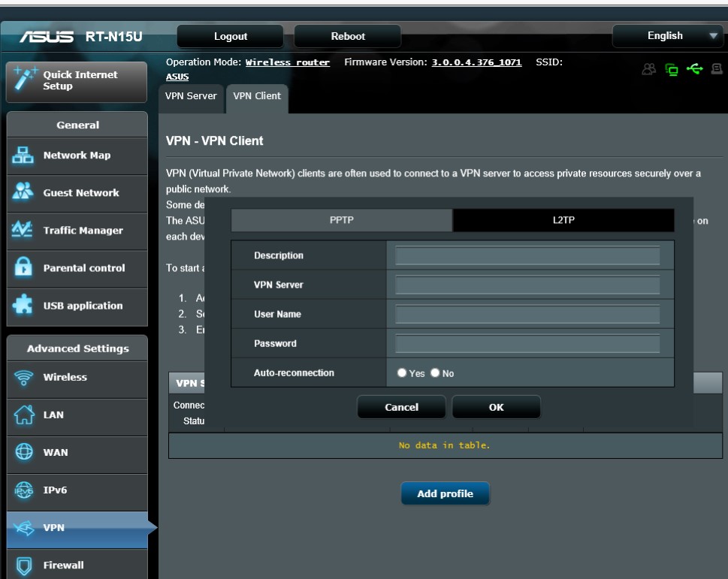Cancel the VPN profile dialog

401,407
